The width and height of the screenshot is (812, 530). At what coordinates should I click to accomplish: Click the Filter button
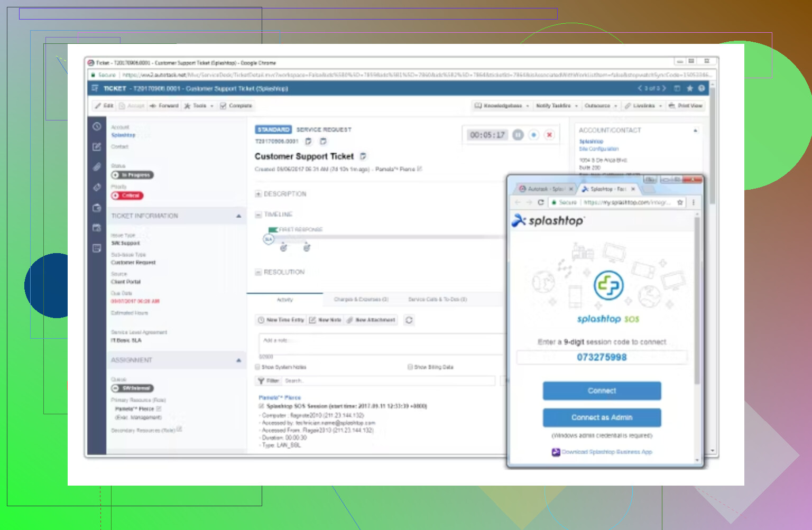(x=269, y=380)
